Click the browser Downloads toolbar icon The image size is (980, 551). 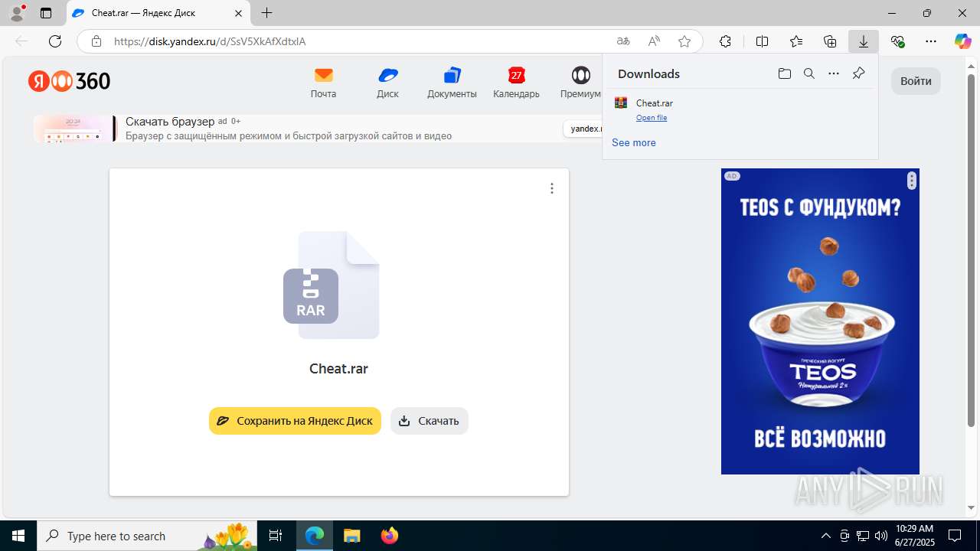click(864, 41)
